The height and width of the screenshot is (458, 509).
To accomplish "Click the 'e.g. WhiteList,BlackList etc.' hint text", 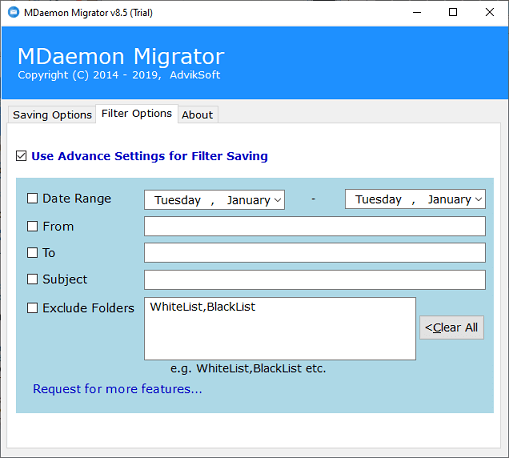I will pos(248,369).
